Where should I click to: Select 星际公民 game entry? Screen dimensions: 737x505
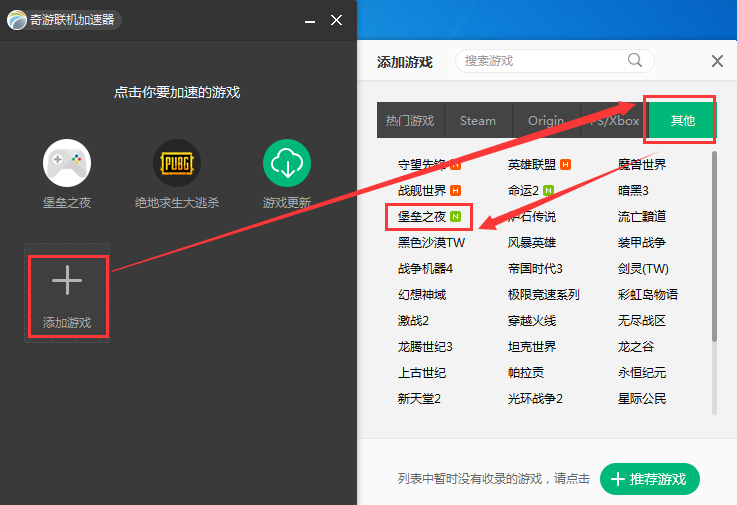pos(642,399)
